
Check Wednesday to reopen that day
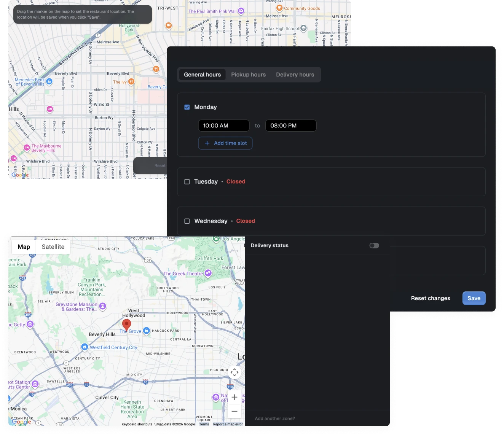187,221
